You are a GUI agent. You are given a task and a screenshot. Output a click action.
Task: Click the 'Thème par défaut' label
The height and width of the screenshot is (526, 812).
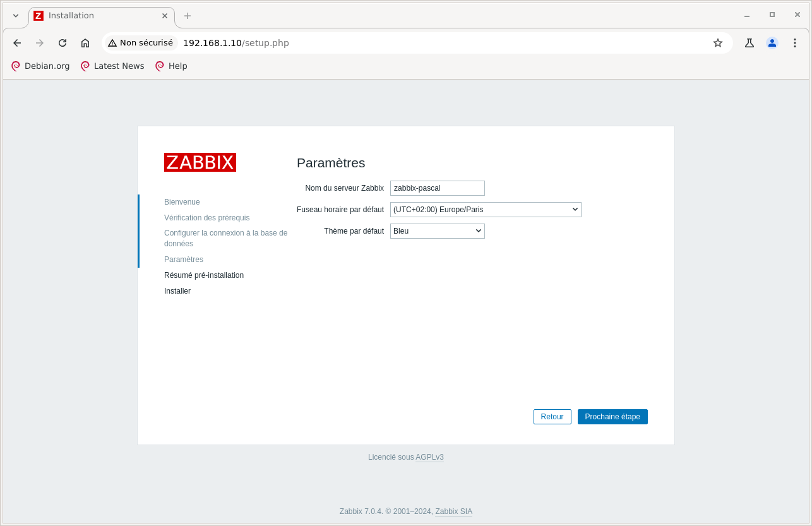[354, 231]
